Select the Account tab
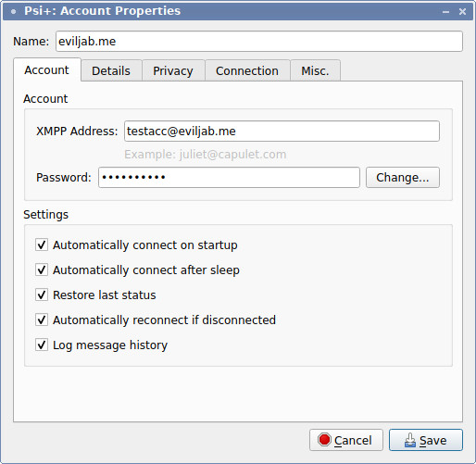This screenshot has width=476, height=464. click(x=47, y=69)
